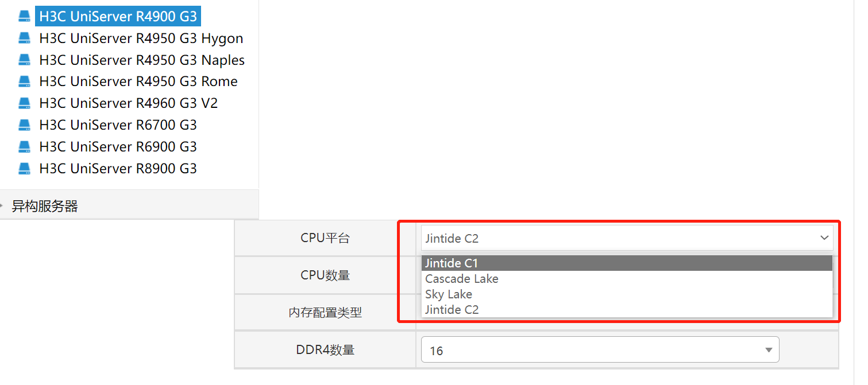This screenshot has height=385, width=868.
Task: Click server icon beside R4950 G3 Hygon
Action: (x=24, y=38)
